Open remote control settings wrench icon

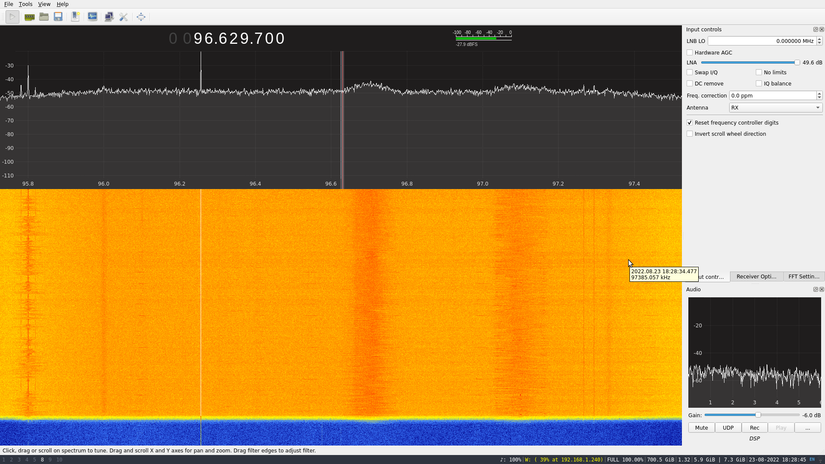[124, 17]
